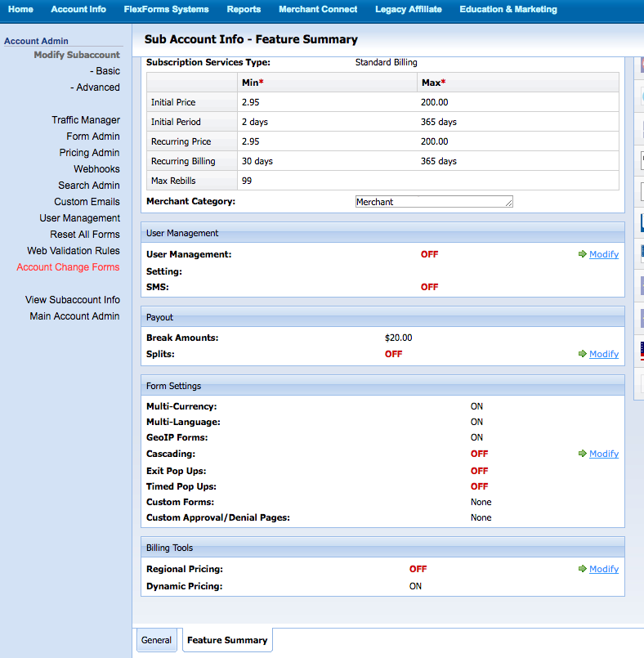The width and height of the screenshot is (644, 658).
Task: Click Exit Pop Ups OFF status
Action: coord(479,471)
